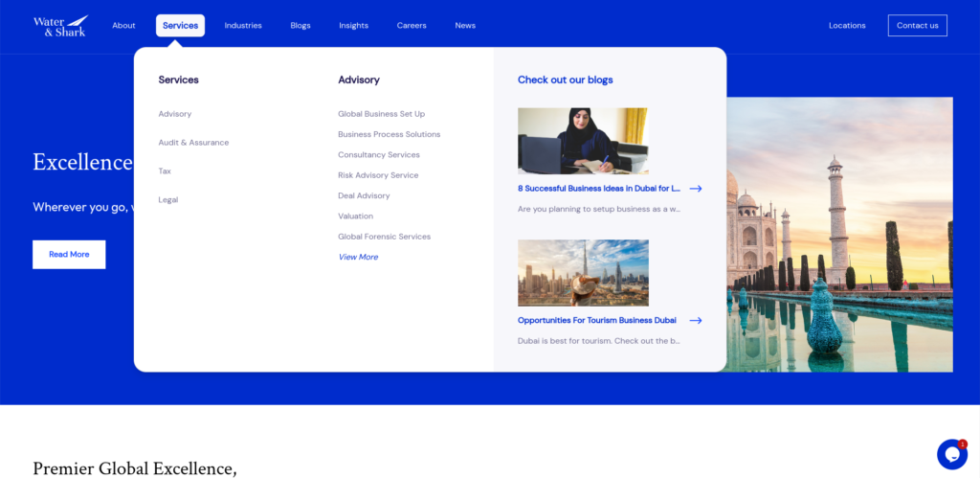980x478 pixels.
Task: Click arrow next to 8 Successful Business Ideas
Action: point(696,189)
